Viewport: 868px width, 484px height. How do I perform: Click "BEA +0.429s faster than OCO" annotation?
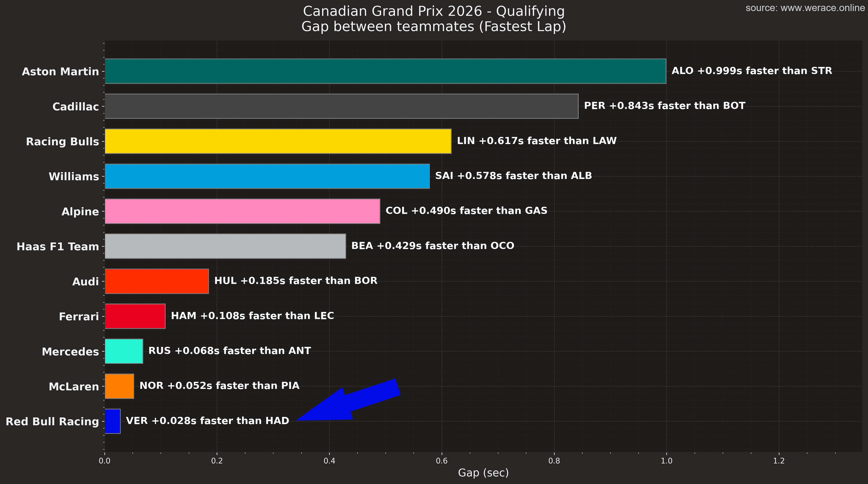click(433, 246)
